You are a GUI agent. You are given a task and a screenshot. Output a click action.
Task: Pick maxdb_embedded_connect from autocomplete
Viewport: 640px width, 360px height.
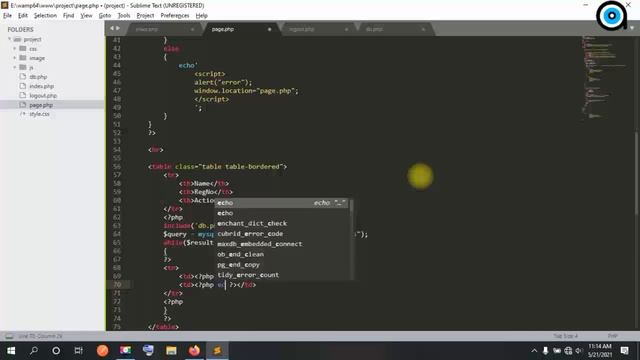click(282, 244)
